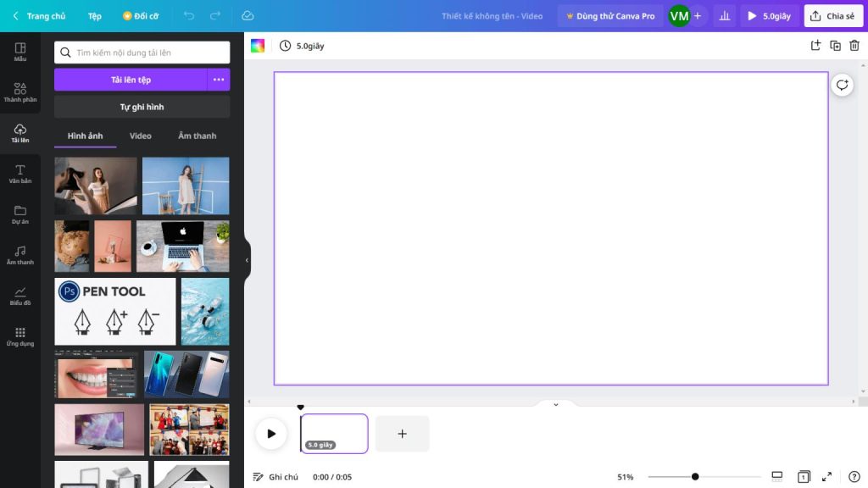Click the undo arrow icon
The image size is (868, 488).
[189, 16]
